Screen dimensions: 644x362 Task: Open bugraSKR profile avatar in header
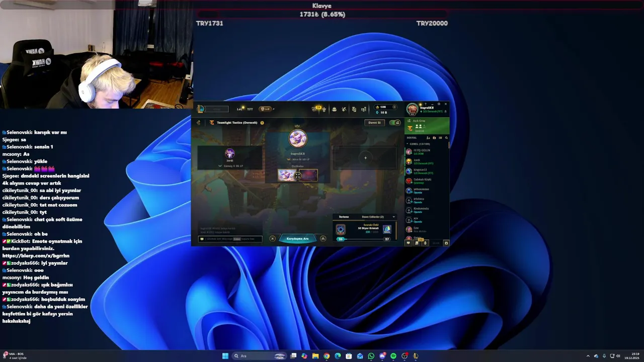tap(412, 109)
